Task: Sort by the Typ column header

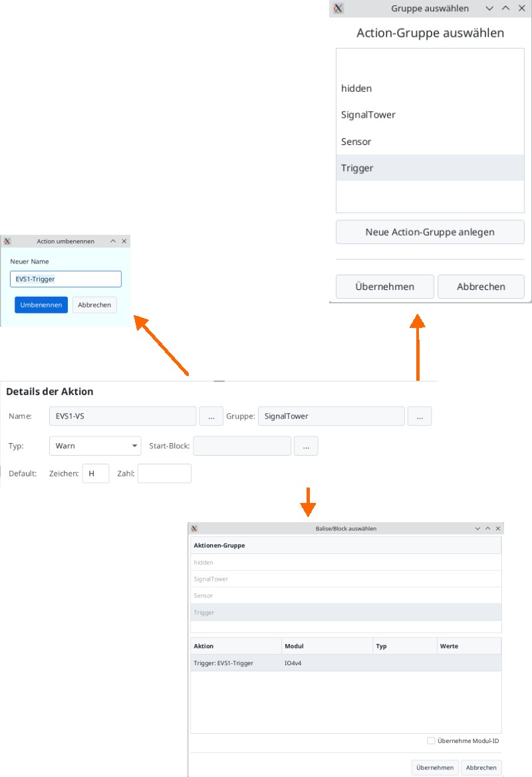Action: (x=405, y=646)
